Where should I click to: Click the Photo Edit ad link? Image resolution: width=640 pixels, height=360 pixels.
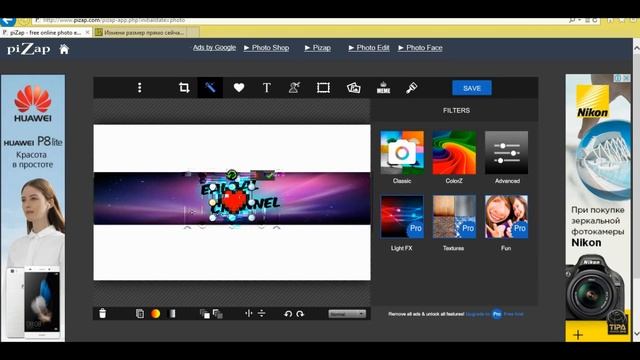(369, 48)
